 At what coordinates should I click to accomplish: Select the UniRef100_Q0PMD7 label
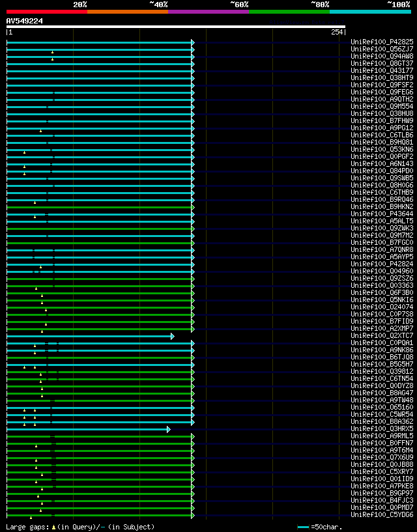click(x=382, y=507)
